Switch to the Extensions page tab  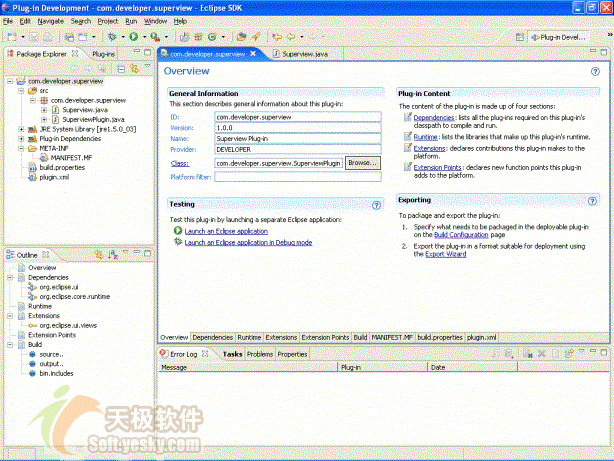[x=281, y=337]
